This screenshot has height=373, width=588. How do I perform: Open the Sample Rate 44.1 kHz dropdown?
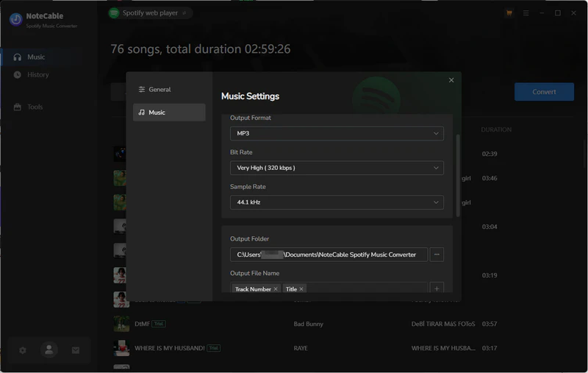point(337,202)
